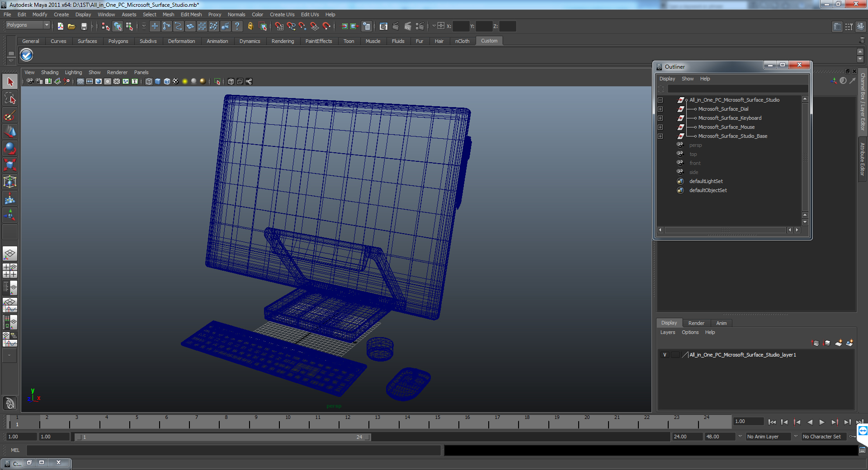Open the Edit Mesh menu
868x470 pixels.
[191, 14]
